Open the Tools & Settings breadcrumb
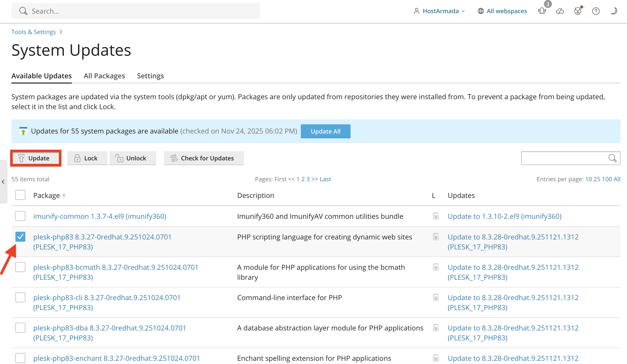Viewport: 627px width, 364px height. coord(34,32)
